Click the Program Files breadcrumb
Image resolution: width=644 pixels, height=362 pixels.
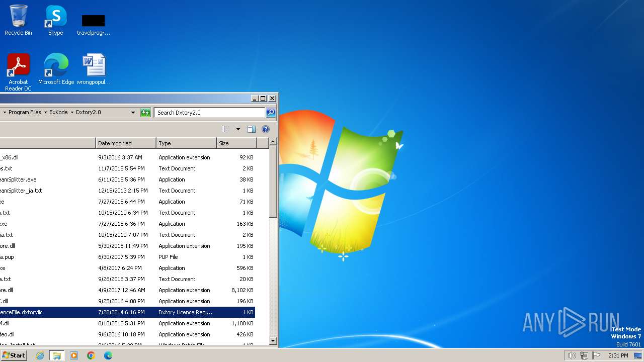pos(25,113)
